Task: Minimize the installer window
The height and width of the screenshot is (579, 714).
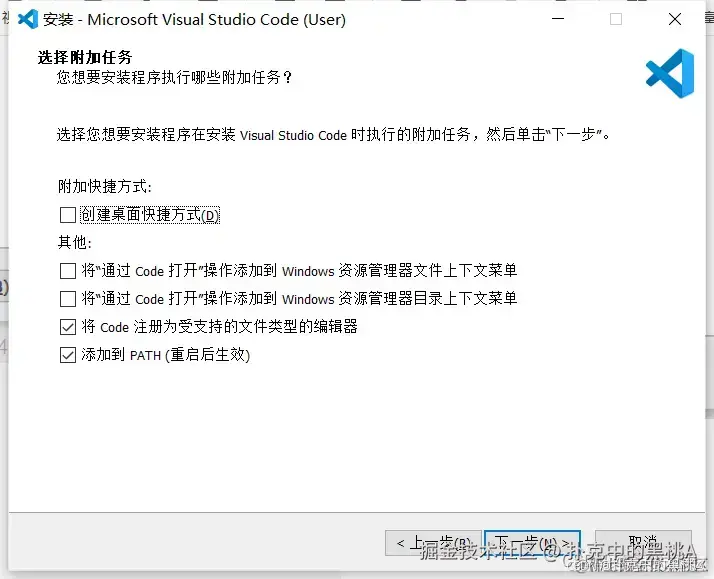Action: [558, 19]
